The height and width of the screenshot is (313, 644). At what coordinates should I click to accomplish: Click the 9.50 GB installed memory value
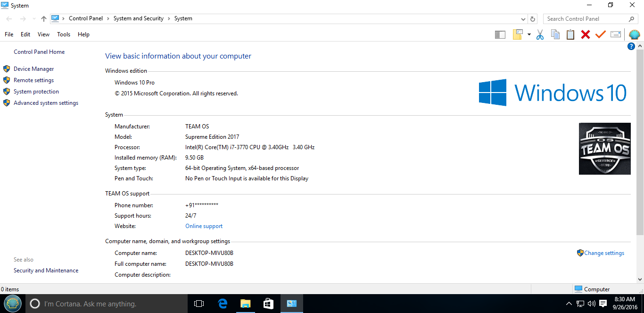194,158
